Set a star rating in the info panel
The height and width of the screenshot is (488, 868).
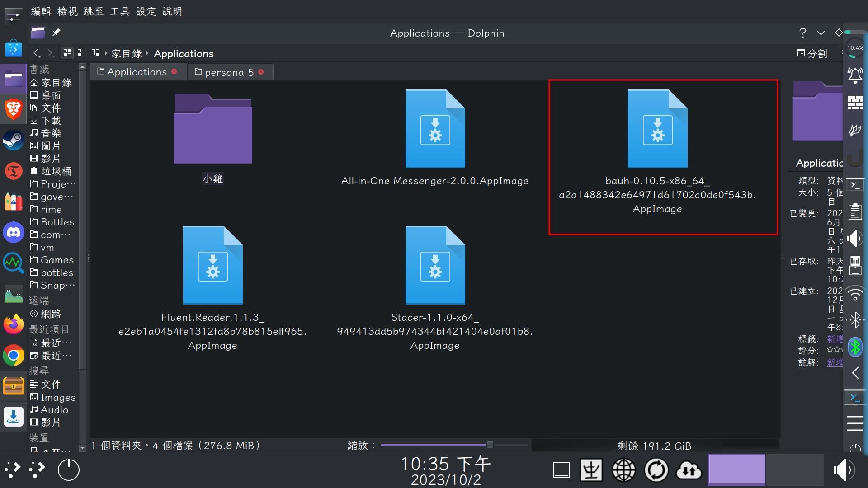[836, 351]
